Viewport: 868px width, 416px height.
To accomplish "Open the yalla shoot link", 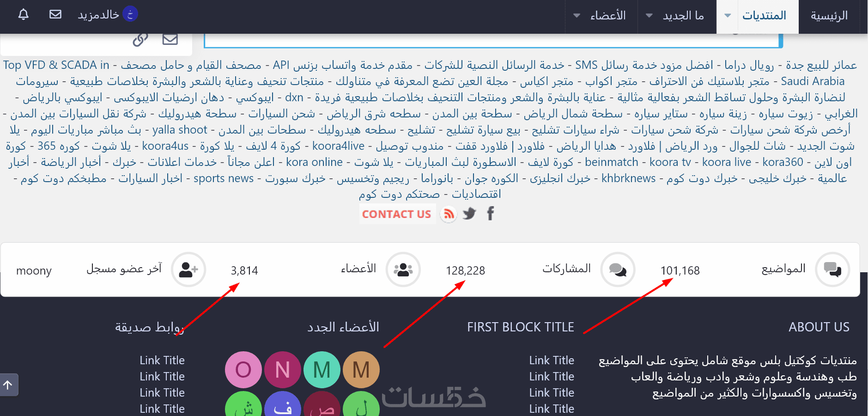I will coord(180,130).
